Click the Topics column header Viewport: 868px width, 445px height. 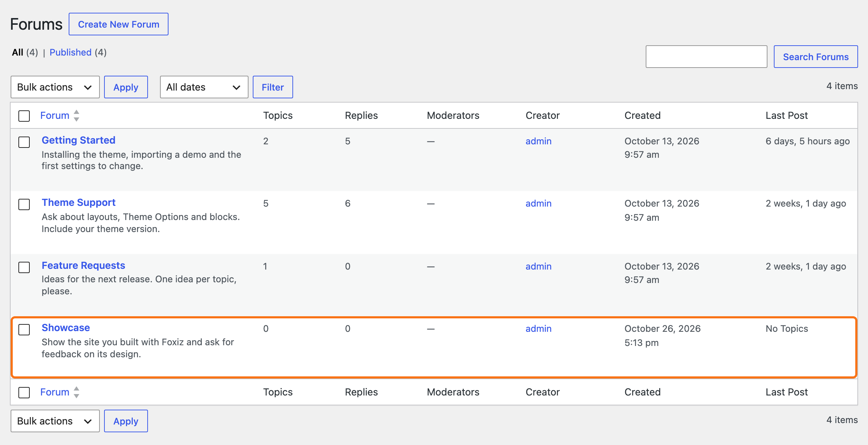278,116
